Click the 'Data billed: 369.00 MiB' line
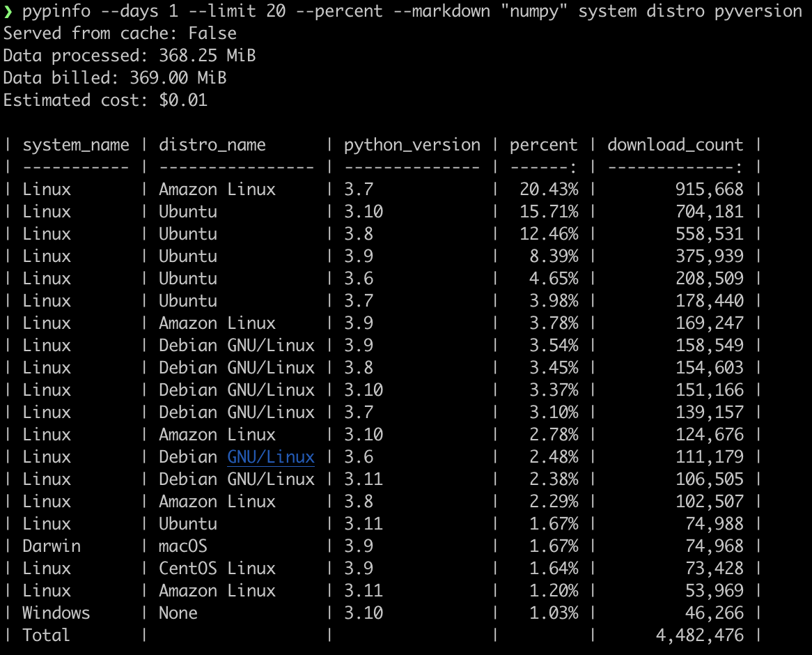The height and width of the screenshot is (655, 812). [115, 78]
